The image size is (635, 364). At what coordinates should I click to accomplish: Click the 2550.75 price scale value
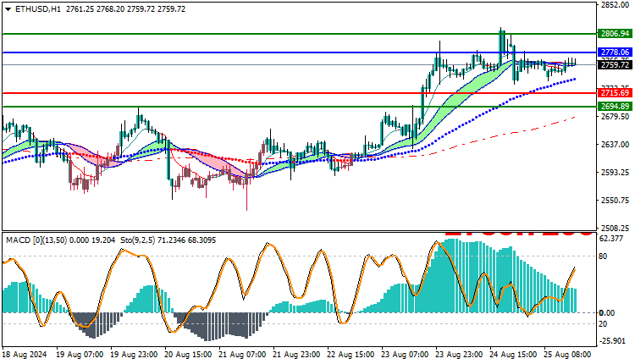pos(616,201)
